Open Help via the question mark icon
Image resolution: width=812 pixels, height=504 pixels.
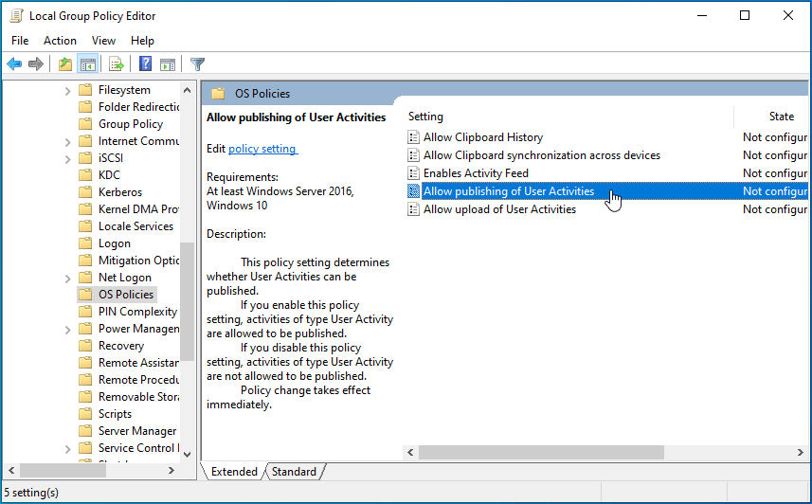(x=146, y=64)
